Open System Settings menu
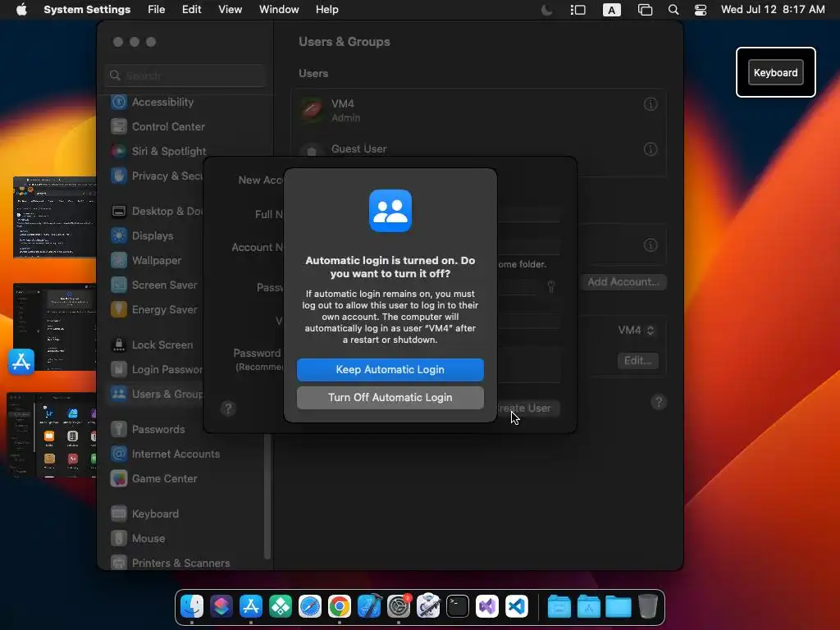The width and height of the screenshot is (840, 630). (x=87, y=10)
